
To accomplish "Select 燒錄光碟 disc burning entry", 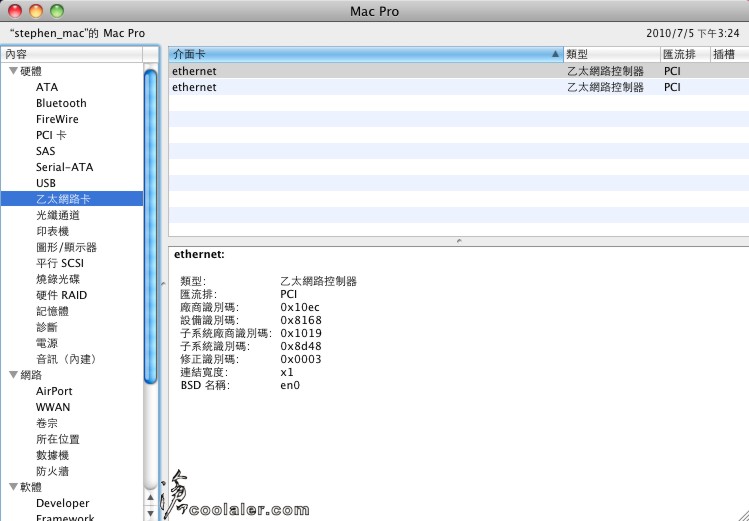I will 58,279.
